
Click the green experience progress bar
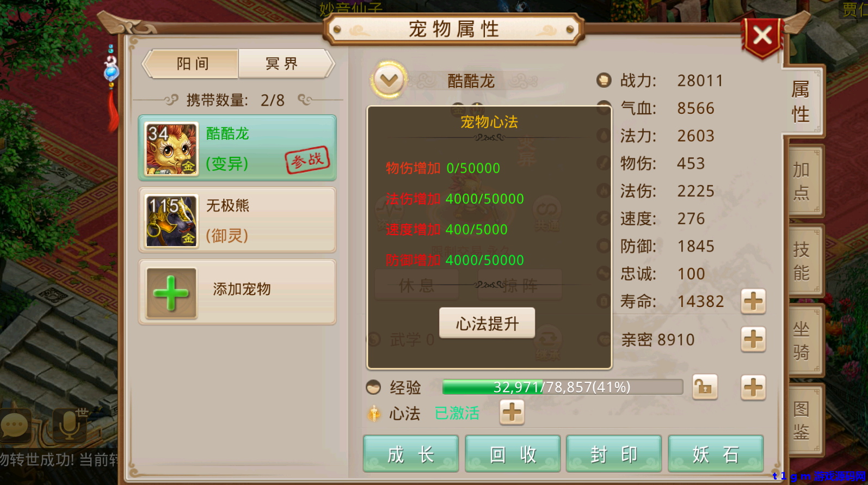[x=563, y=387]
